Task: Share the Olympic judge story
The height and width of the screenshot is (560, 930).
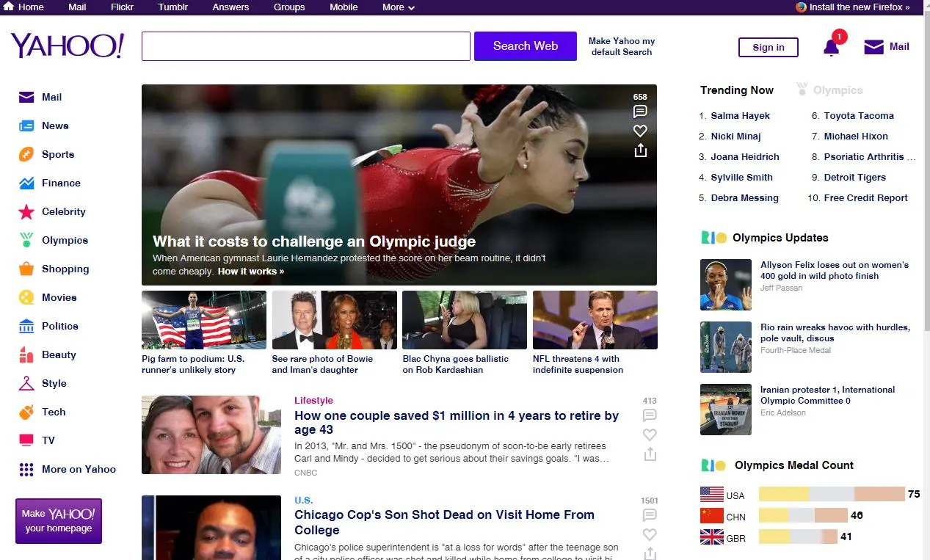Action: 640,150
